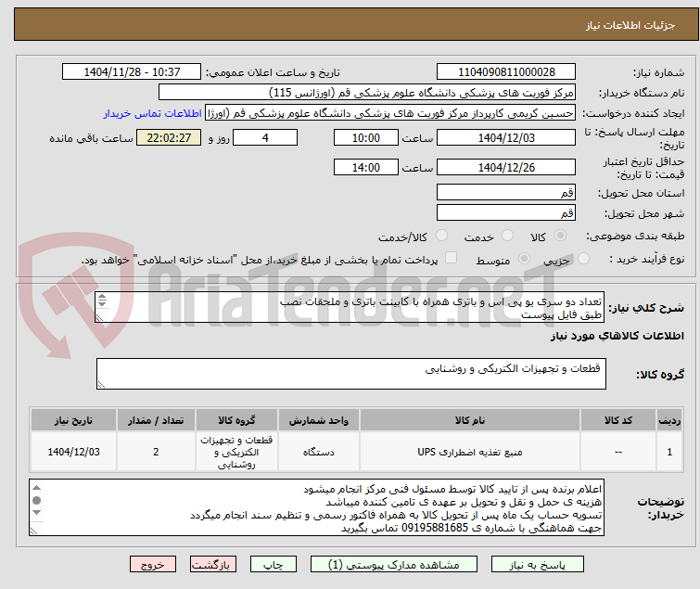This screenshot has width=700, height=589.
Task: Click the row number 1 cell
Action: point(669,452)
